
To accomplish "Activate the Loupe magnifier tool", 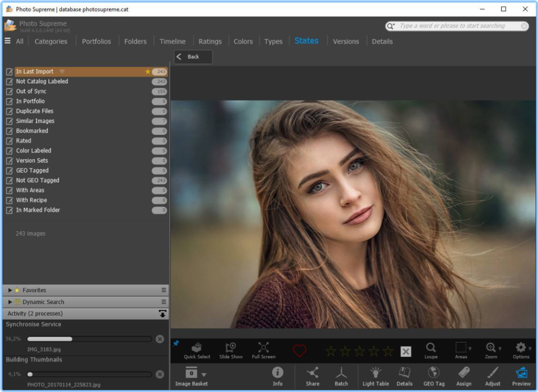I will pyautogui.click(x=431, y=350).
